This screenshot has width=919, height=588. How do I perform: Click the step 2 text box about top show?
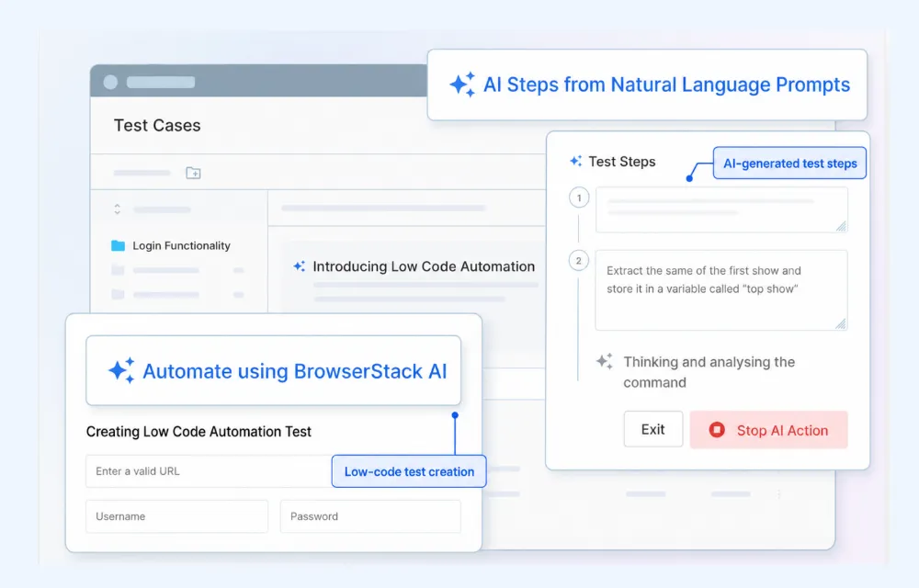721,290
